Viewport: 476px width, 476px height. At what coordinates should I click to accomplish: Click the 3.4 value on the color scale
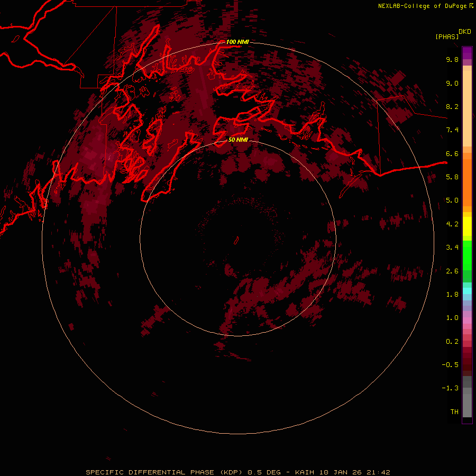click(x=452, y=248)
